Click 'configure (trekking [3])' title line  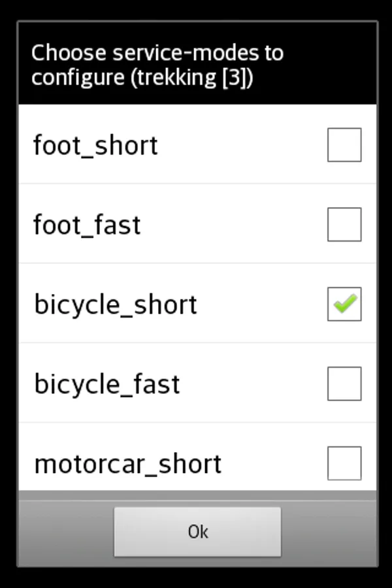click(x=142, y=77)
